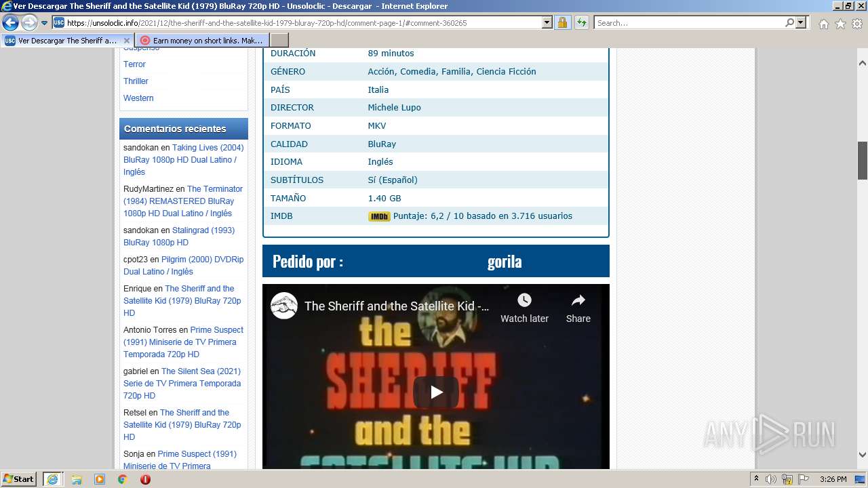Click the Michele Lupo director value
868x488 pixels.
pos(394,108)
